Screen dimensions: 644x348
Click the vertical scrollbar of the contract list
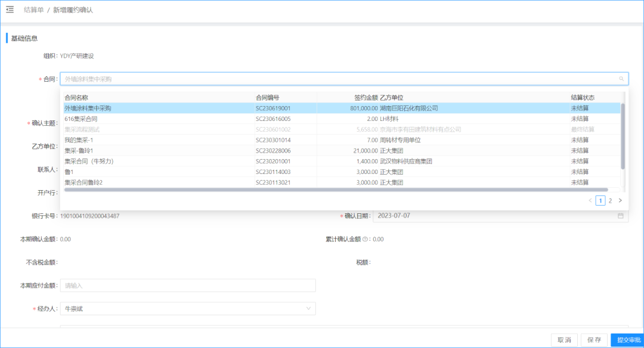point(623,136)
